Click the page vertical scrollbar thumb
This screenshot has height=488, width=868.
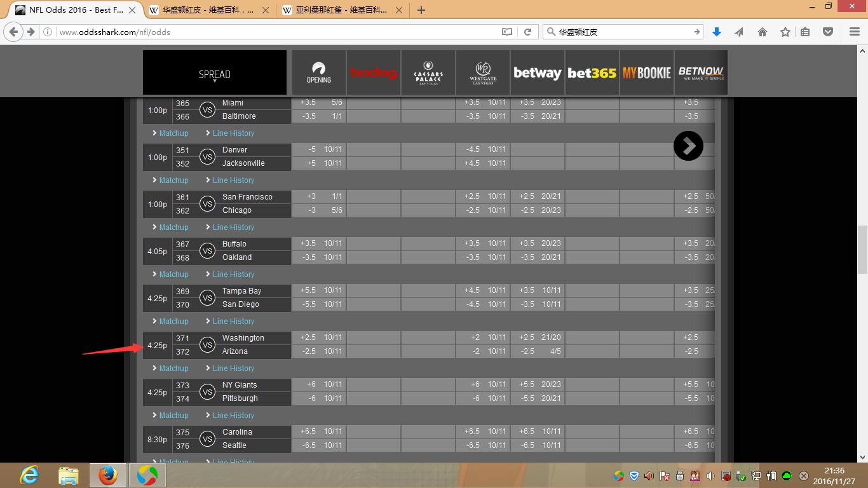click(862, 249)
